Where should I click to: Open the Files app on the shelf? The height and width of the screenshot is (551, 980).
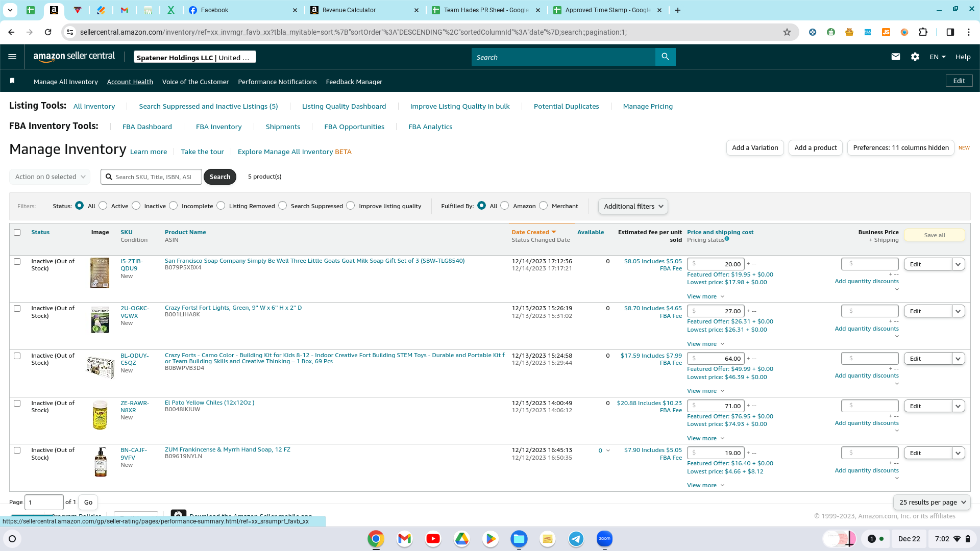pyautogui.click(x=519, y=539)
